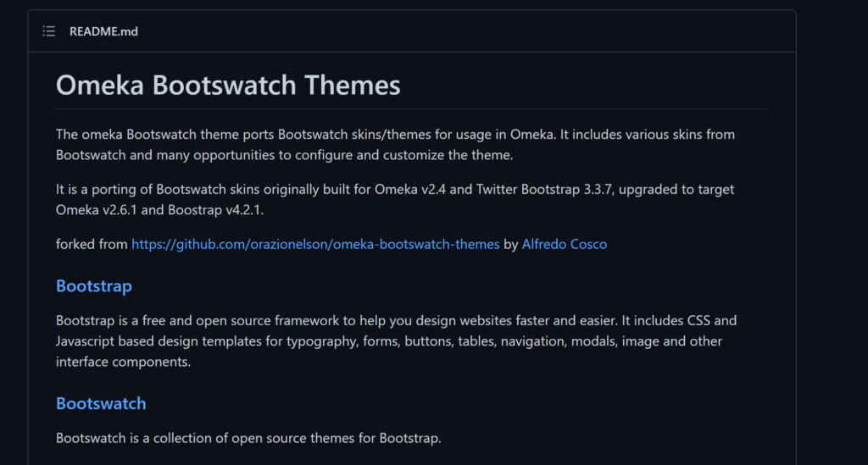Open the README table of contents icon
868x465 pixels.
[48, 31]
